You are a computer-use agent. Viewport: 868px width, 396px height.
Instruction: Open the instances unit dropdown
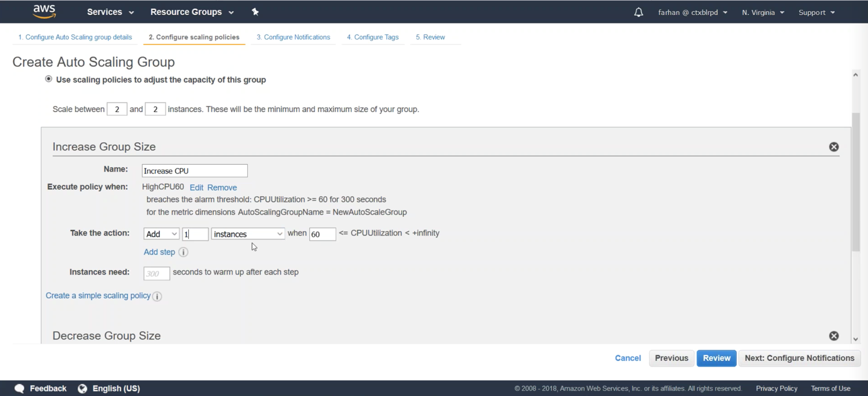pos(248,234)
